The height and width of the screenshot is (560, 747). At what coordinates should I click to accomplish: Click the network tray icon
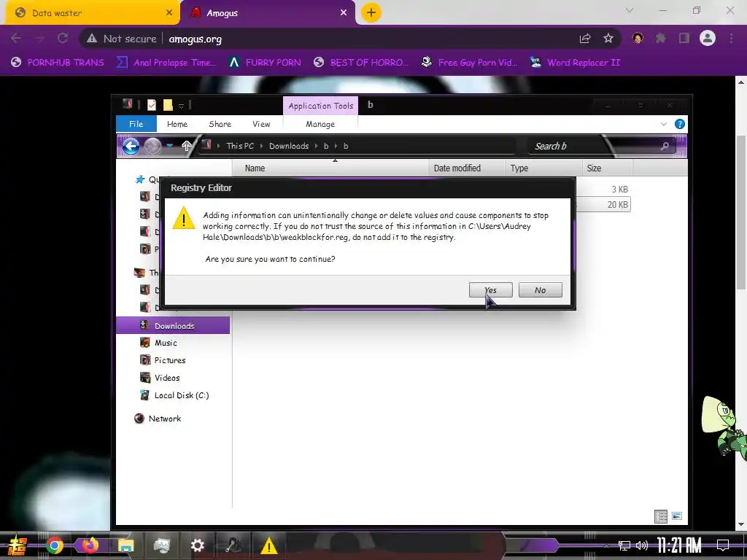click(624, 545)
